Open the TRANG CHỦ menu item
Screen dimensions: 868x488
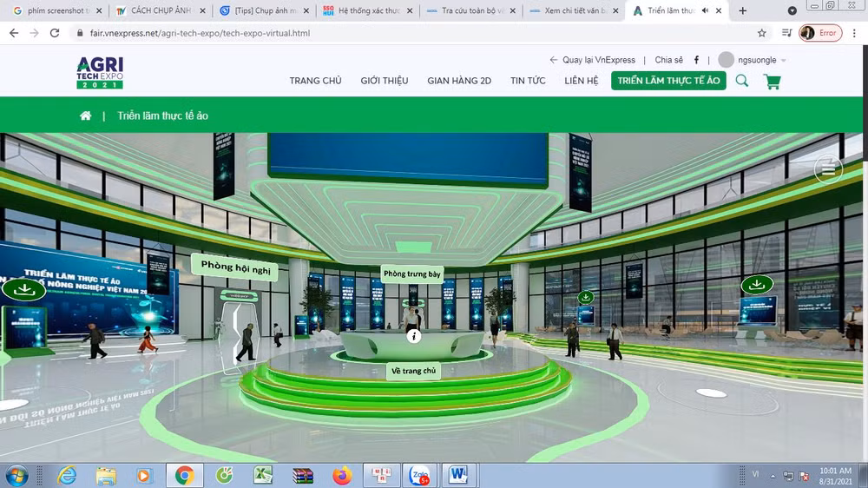316,81
